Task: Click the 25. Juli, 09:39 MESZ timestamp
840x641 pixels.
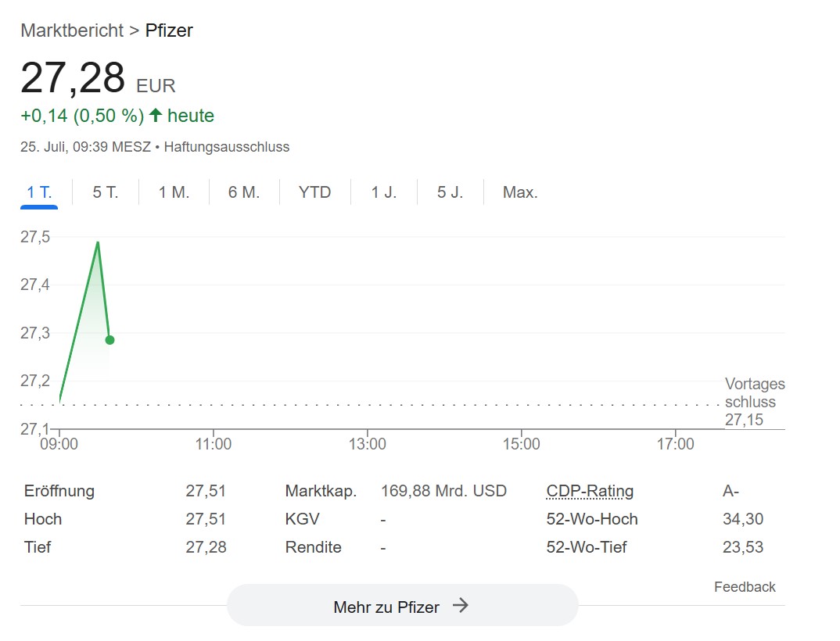Action: coord(86,147)
